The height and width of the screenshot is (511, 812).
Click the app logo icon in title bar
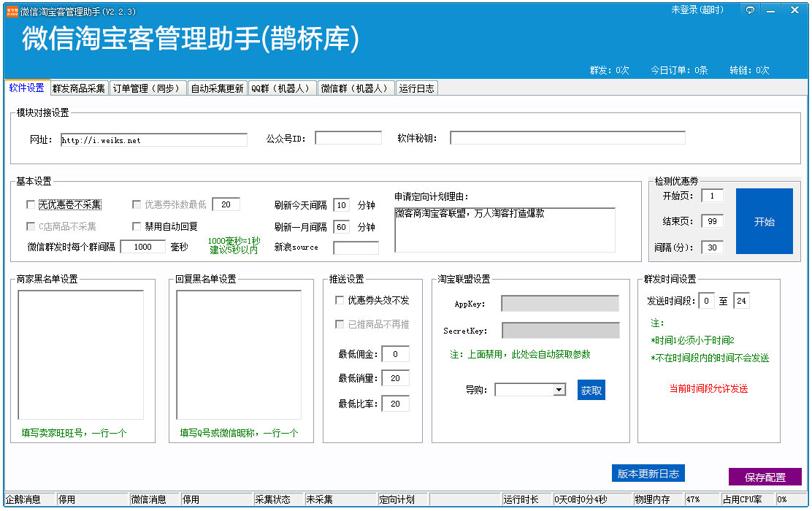coord(12,12)
